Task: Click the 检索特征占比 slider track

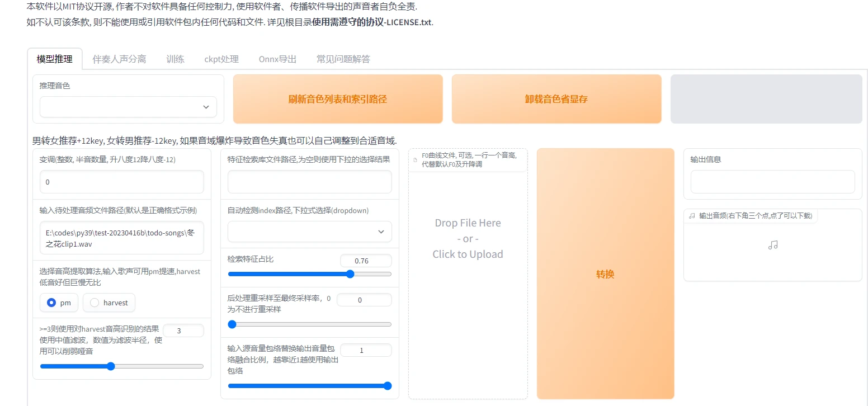Action: [309, 274]
